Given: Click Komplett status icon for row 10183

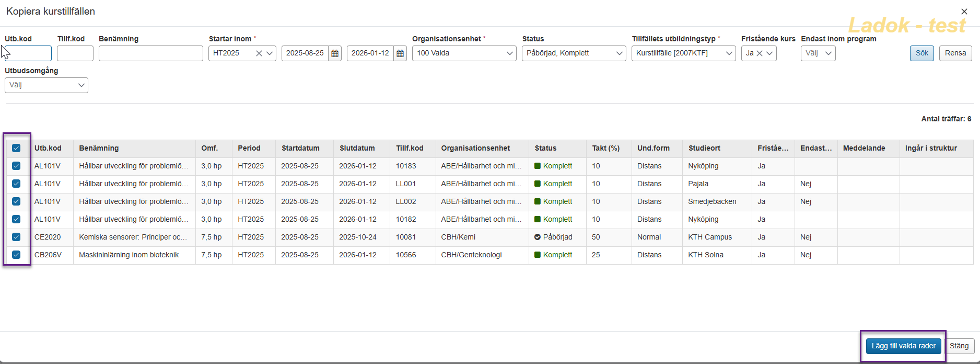Looking at the screenshot, I should (537, 166).
